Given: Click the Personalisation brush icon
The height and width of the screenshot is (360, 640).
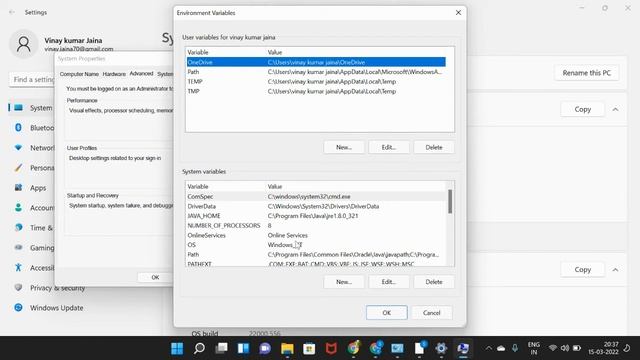Looking at the screenshot, I should coord(18,168).
